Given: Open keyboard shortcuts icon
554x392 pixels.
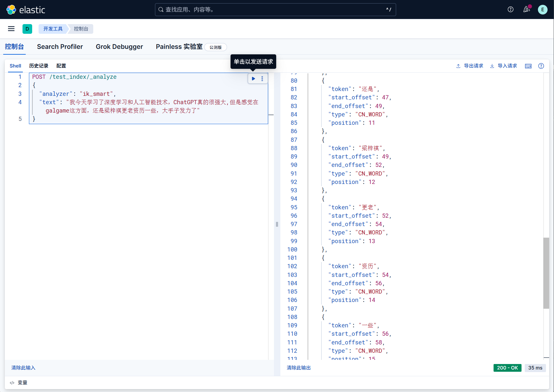Looking at the screenshot, I should tap(528, 66).
